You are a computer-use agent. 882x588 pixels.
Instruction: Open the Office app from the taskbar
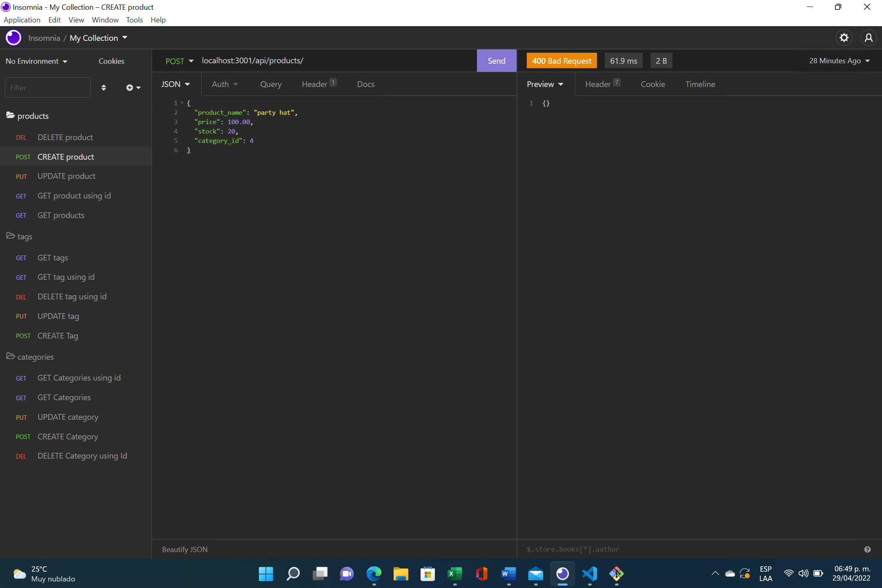[x=481, y=574]
